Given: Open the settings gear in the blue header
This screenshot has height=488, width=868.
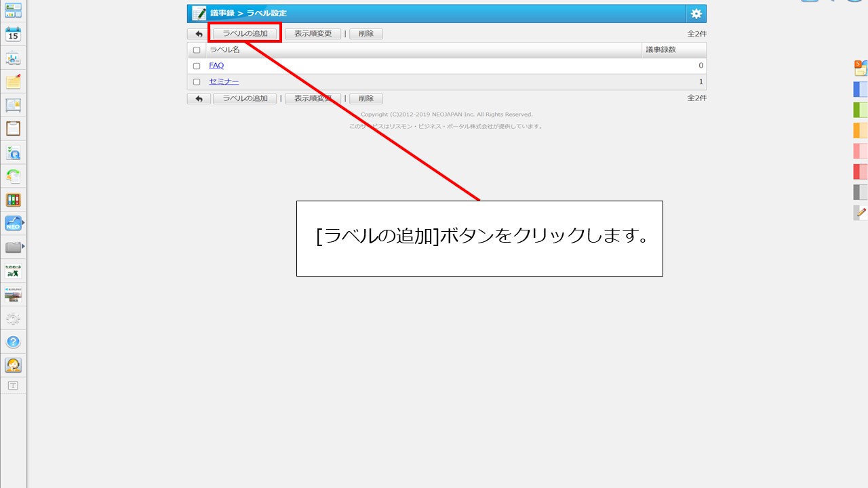Looking at the screenshot, I should pos(696,14).
